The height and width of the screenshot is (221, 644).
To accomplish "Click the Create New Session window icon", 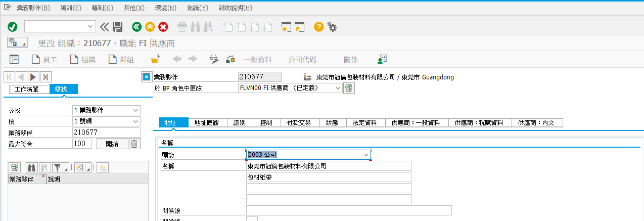I will click(x=287, y=27).
